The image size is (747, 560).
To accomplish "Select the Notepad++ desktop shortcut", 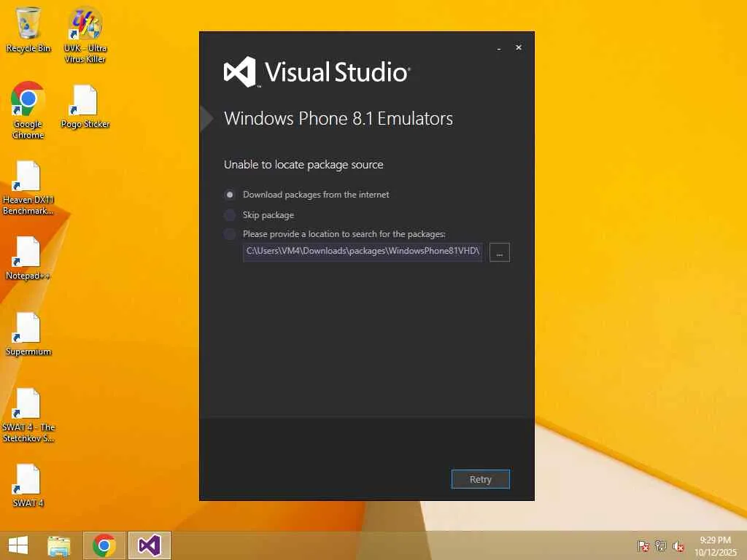I will (28, 258).
